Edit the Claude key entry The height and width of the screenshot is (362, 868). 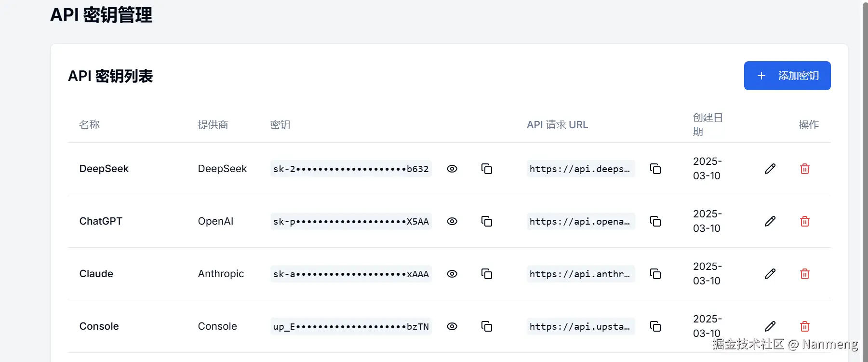point(770,274)
